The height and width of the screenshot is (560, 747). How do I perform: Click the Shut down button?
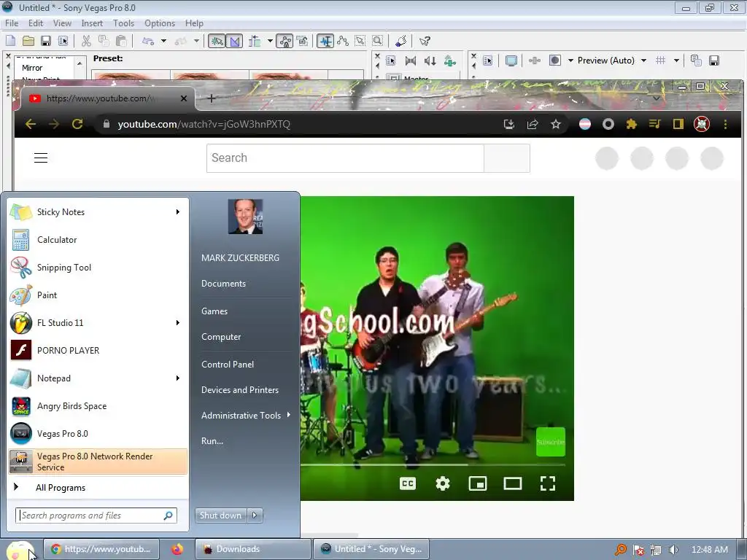tap(220, 516)
